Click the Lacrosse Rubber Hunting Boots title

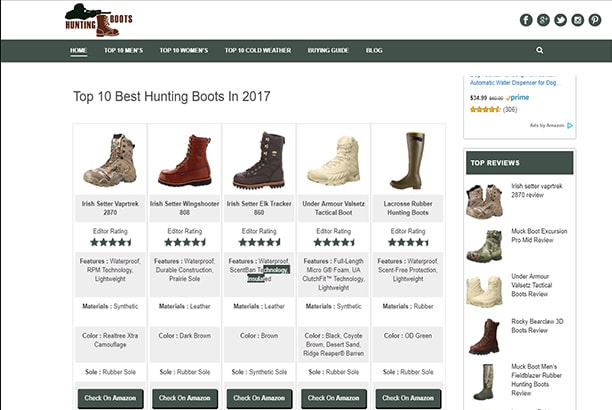click(408, 208)
